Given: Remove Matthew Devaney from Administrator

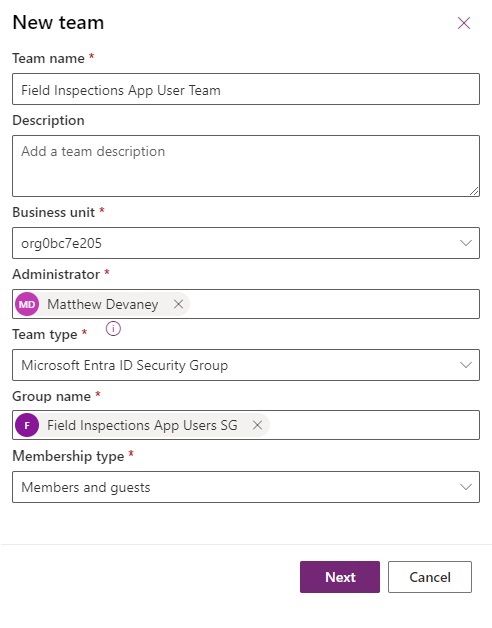Looking at the screenshot, I should click(x=178, y=304).
